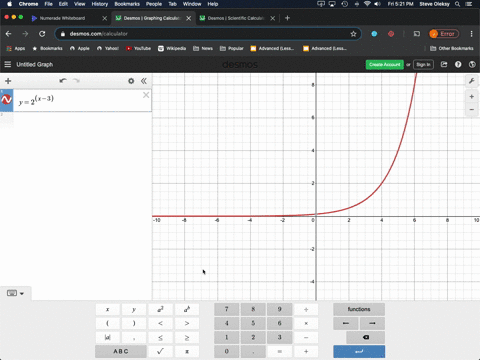The image size is (480, 360).
Task: Move cursor right with arrow key
Action: (372, 323)
